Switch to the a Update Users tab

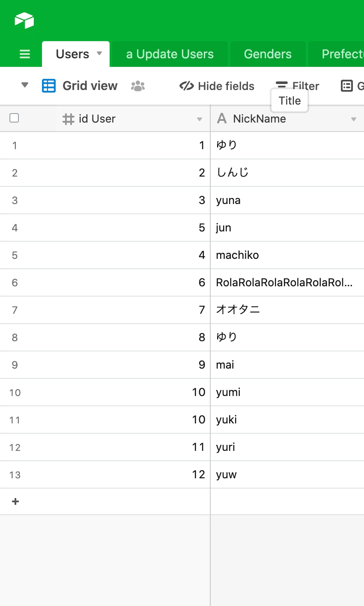(x=170, y=54)
